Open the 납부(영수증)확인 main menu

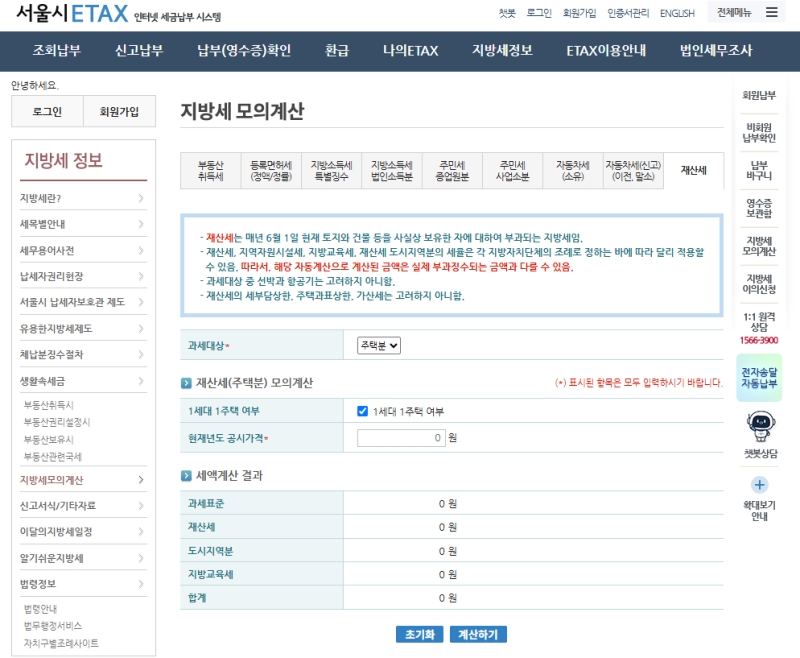click(x=244, y=50)
